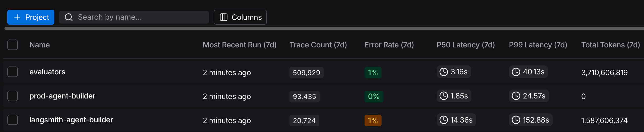Focus the Search by name field
Screen dimensions: 644x132
coord(134,17)
